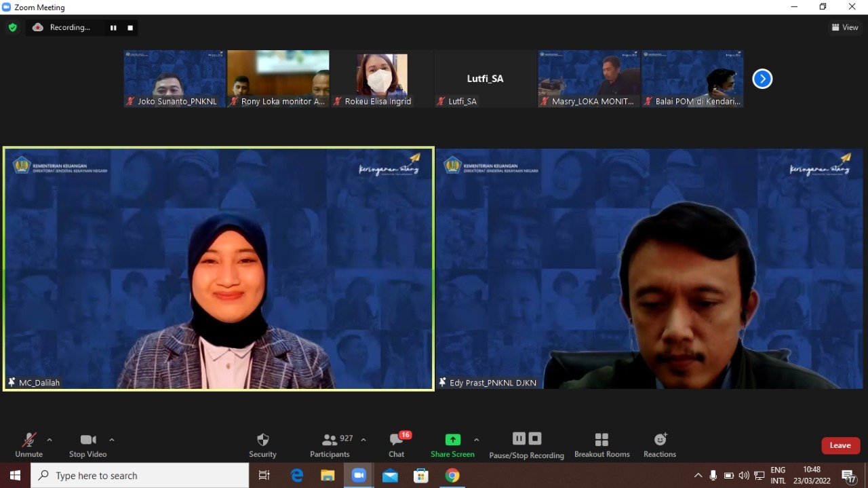Open the Reactions menu
This screenshot has height=488, width=868.
pyautogui.click(x=660, y=445)
